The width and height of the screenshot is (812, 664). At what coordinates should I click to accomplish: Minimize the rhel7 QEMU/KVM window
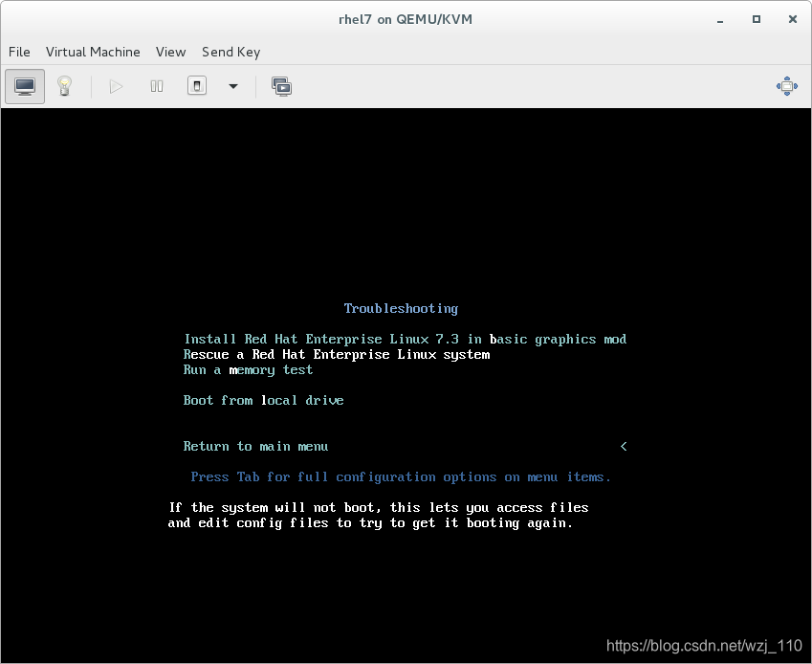pyautogui.click(x=720, y=20)
